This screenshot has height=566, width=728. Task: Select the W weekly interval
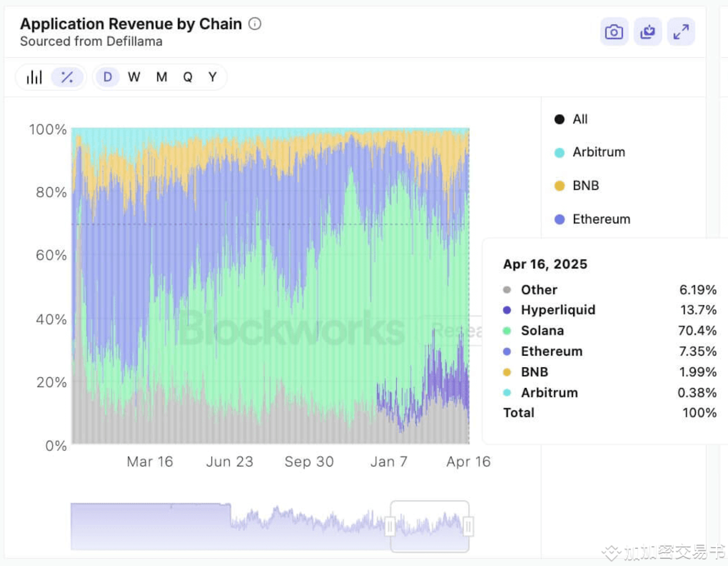(134, 77)
